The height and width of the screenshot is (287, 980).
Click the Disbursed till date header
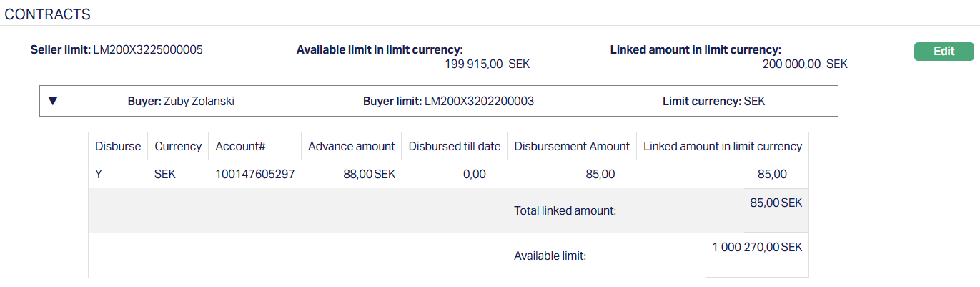click(x=454, y=146)
